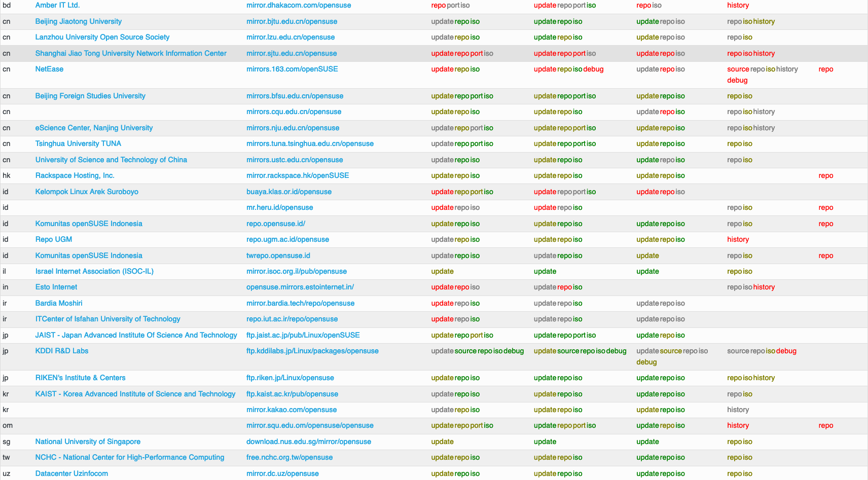Click University of Science and Technology of China
This screenshot has width=868, height=480.
pyautogui.click(x=111, y=160)
